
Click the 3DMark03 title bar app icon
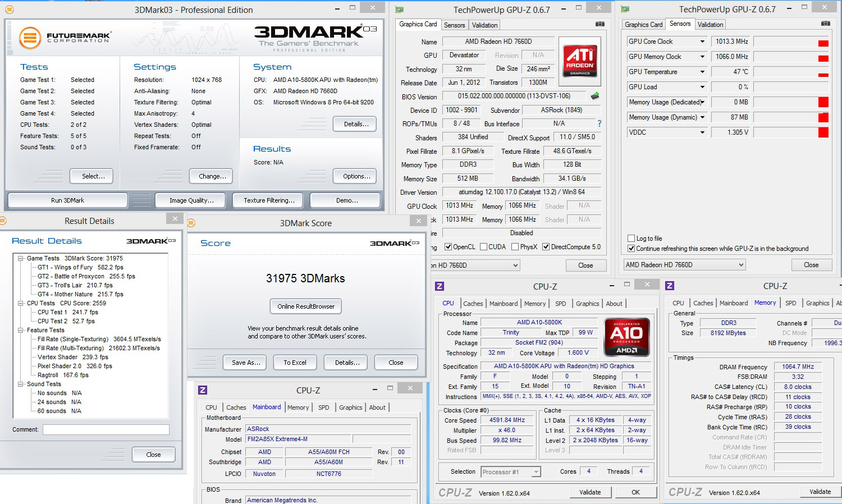coord(10,10)
